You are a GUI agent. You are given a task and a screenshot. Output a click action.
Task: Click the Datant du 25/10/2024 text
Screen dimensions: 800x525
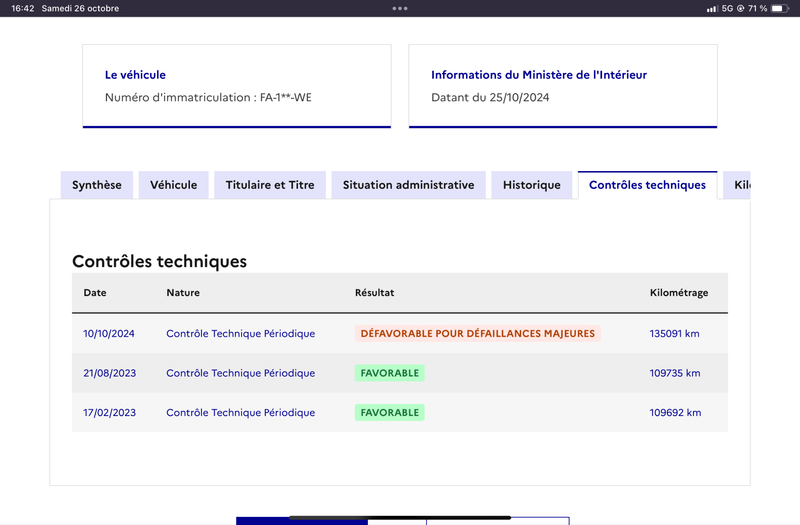point(490,97)
